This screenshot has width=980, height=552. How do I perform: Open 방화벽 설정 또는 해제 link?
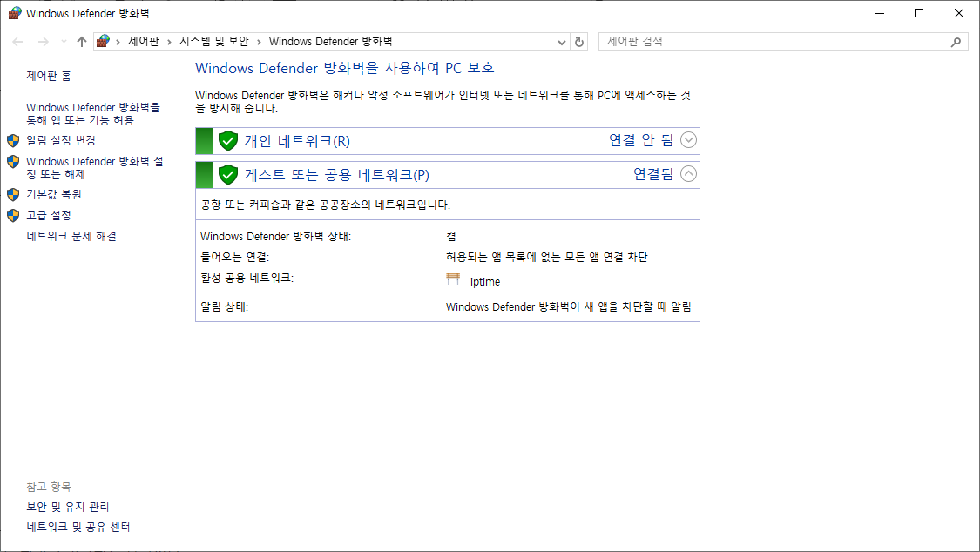[x=94, y=167]
